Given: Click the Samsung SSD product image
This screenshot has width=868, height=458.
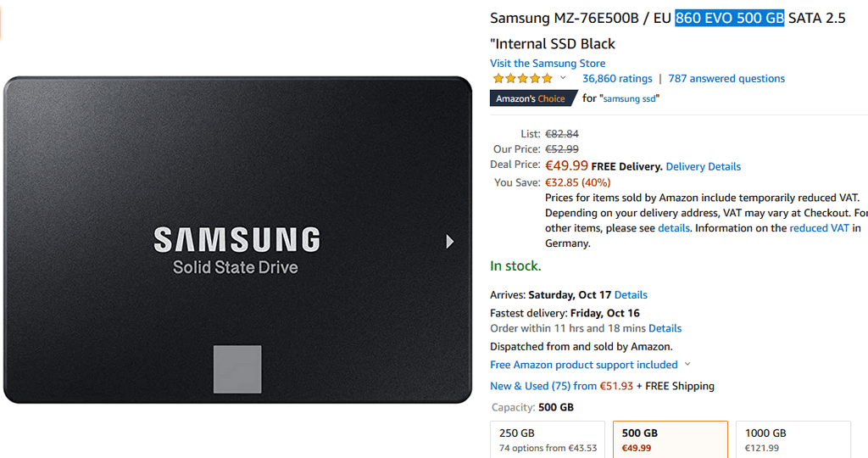Looking at the screenshot, I should (x=237, y=240).
